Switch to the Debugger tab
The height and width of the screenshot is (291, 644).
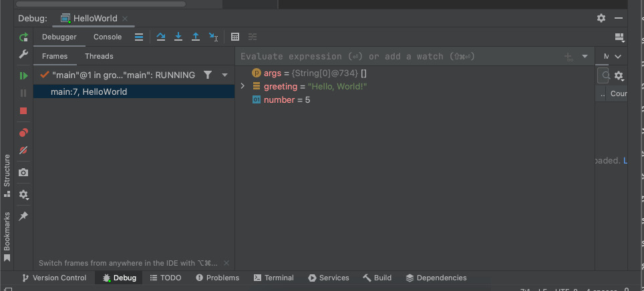point(59,37)
